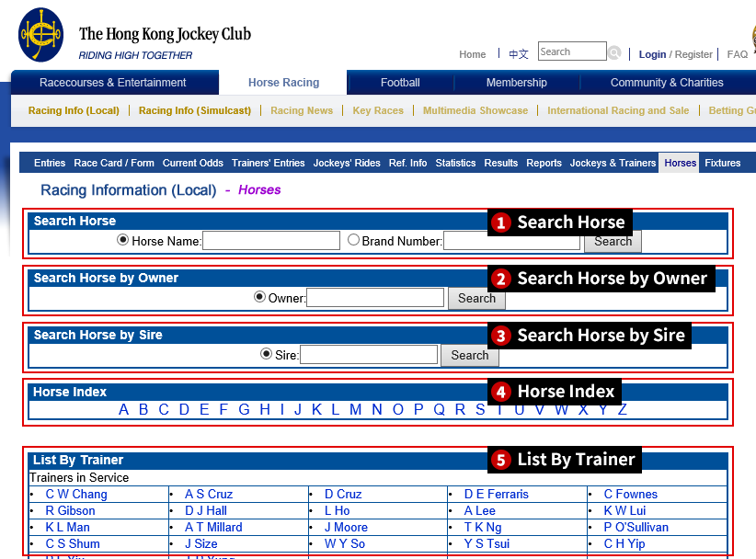This screenshot has width=756, height=559.
Task: Type in the Horse Name input field
Action: pyautogui.click(x=271, y=241)
